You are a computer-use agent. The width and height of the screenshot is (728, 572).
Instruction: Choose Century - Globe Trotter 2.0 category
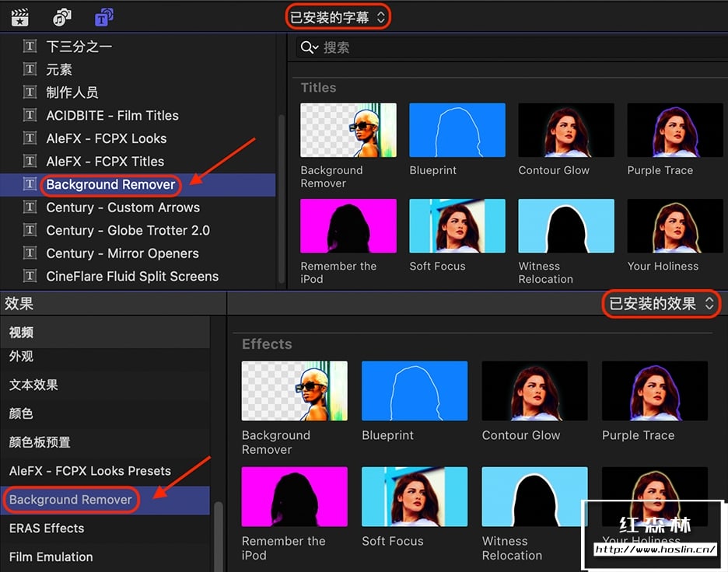(128, 230)
